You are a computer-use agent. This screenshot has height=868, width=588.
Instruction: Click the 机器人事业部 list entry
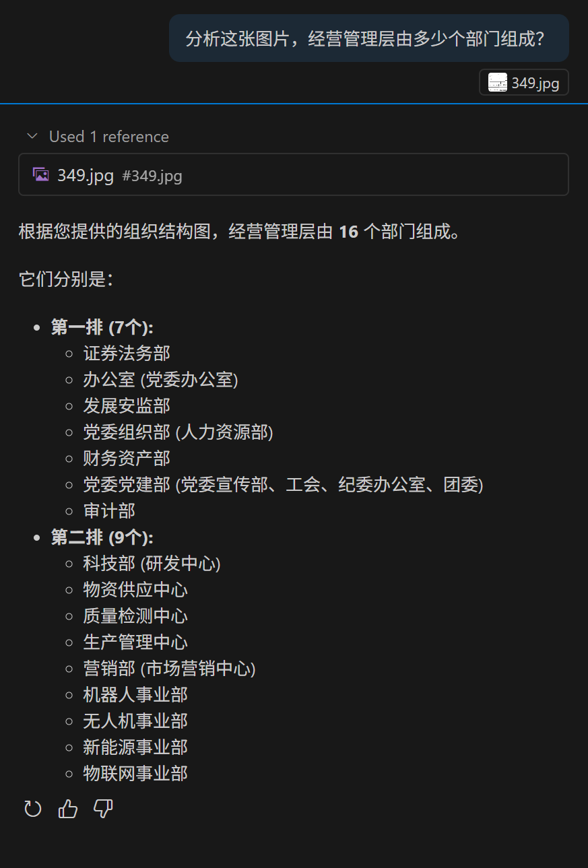(135, 695)
